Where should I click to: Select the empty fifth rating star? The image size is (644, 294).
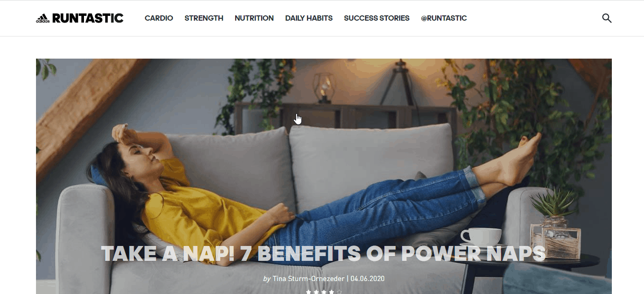pos(339,291)
